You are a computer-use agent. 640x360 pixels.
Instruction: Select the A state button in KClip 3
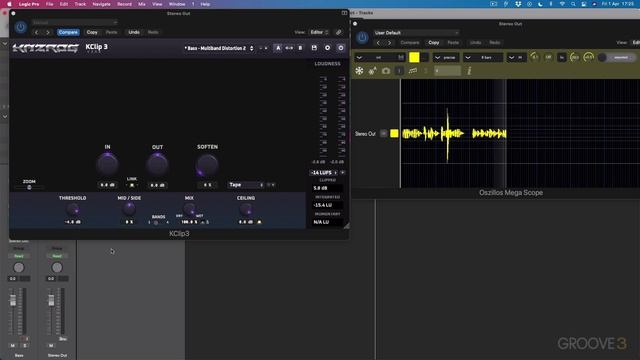278,48
